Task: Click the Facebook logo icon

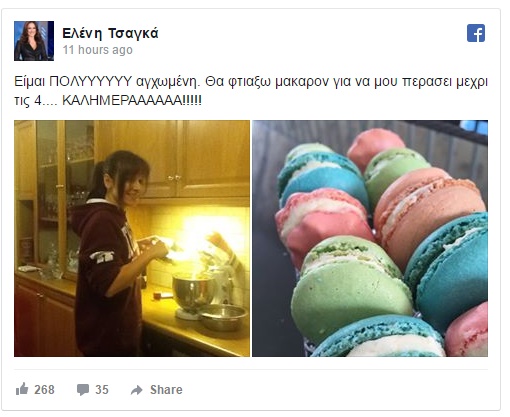Action: [x=476, y=33]
